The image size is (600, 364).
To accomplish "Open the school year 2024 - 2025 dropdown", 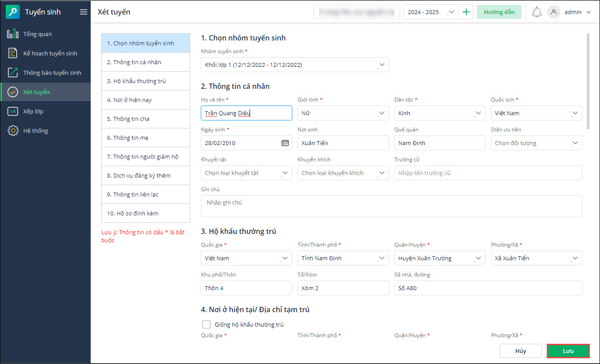I will click(431, 12).
